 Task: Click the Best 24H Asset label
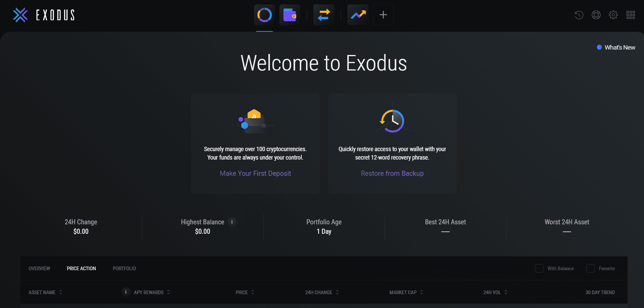[446, 222]
